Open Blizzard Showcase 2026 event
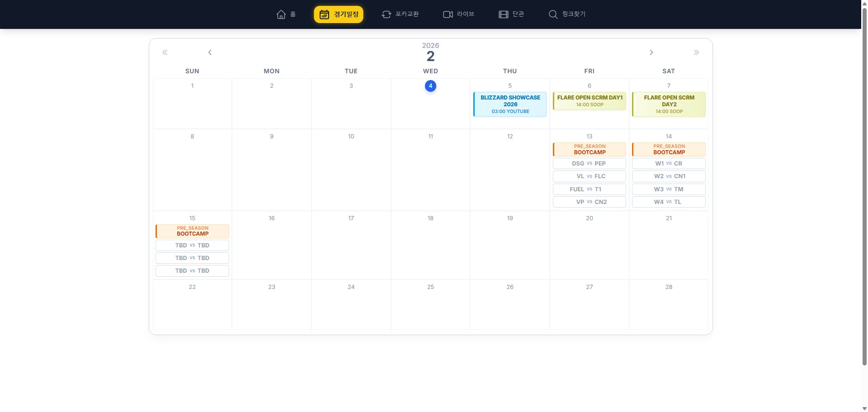The image size is (868, 412). pyautogui.click(x=510, y=104)
